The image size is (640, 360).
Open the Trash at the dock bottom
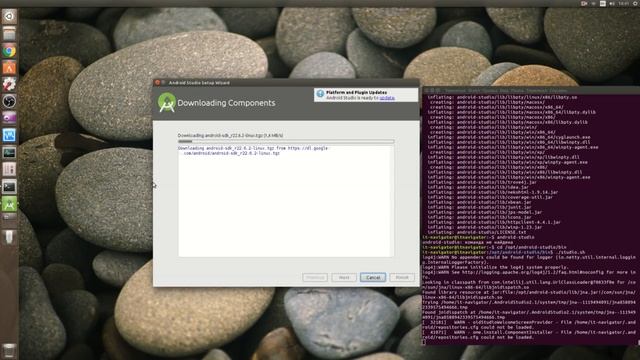9,351
